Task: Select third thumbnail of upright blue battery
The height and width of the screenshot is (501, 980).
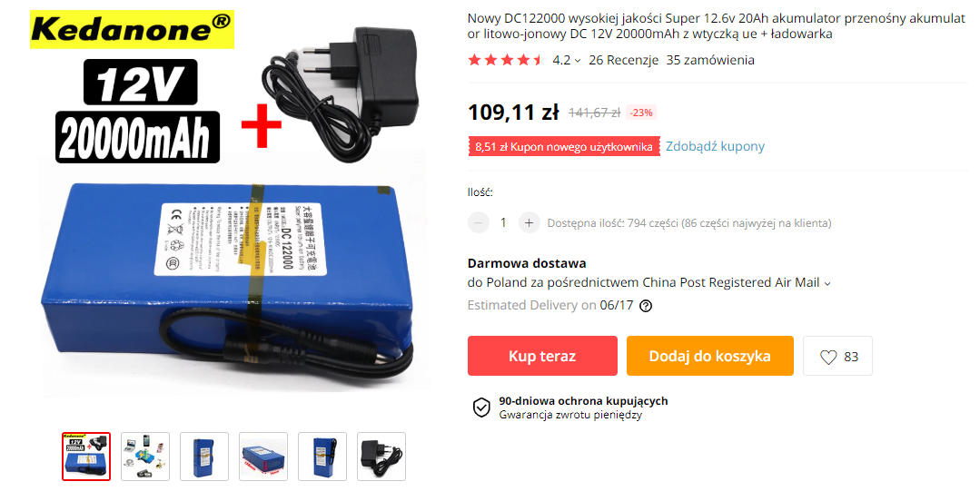Action: coord(204,457)
